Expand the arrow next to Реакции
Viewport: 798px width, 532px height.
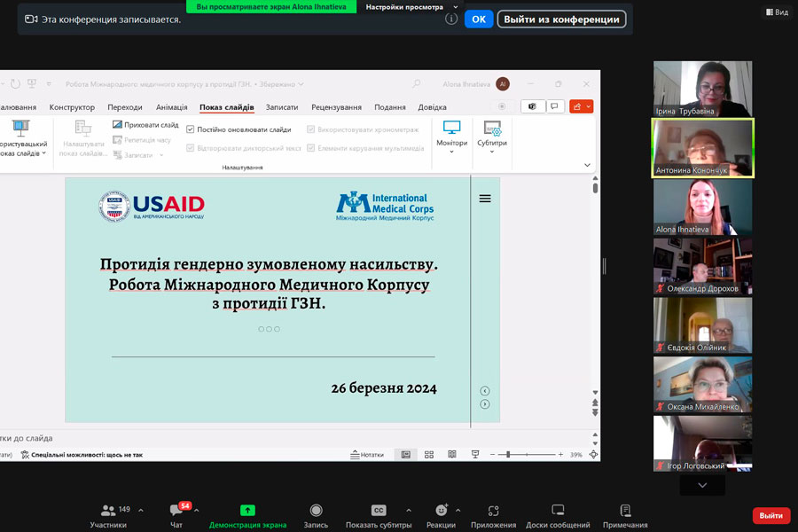coord(458,510)
